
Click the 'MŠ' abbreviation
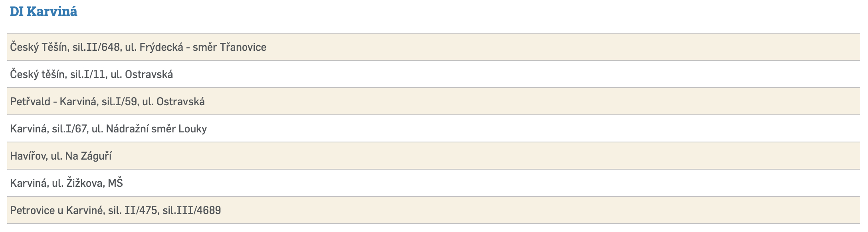[115, 183]
